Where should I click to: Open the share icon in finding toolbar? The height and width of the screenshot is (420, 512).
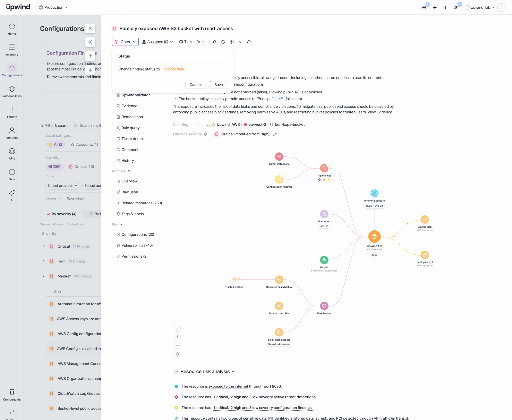240,42
